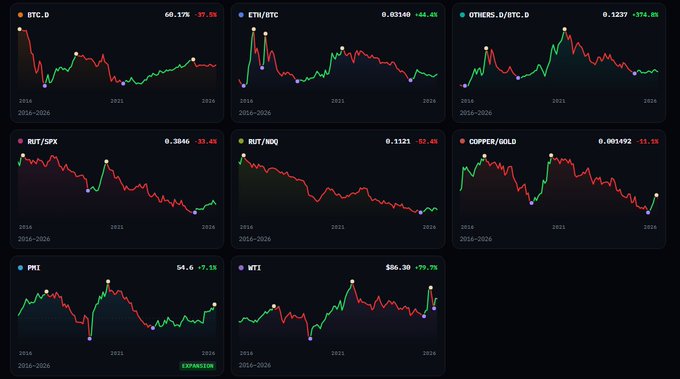Select the second peak marker on RUT/SPX chart
Viewport: 680px width, 379px height.
(x=106, y=161)
